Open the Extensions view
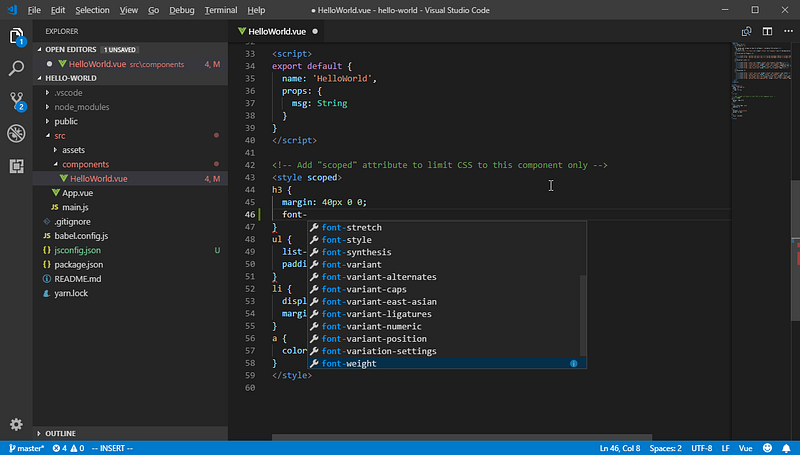Screen dimensions: 800x455 tap(17, 166)
